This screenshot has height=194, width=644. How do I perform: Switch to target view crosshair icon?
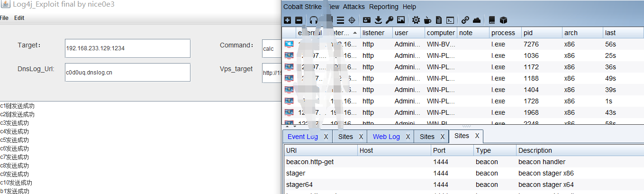pyautogui.click(x=352, y=20)
